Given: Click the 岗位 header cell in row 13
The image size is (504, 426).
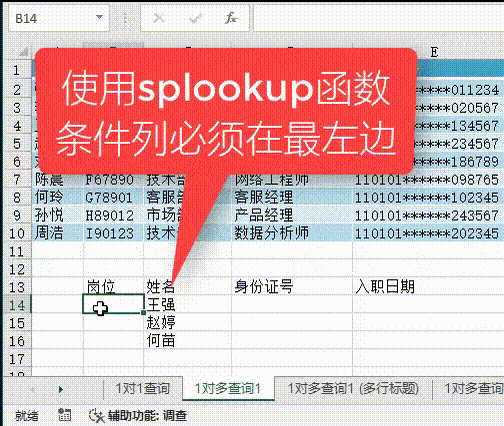Looking at the screenshot, I should point(113,286).
